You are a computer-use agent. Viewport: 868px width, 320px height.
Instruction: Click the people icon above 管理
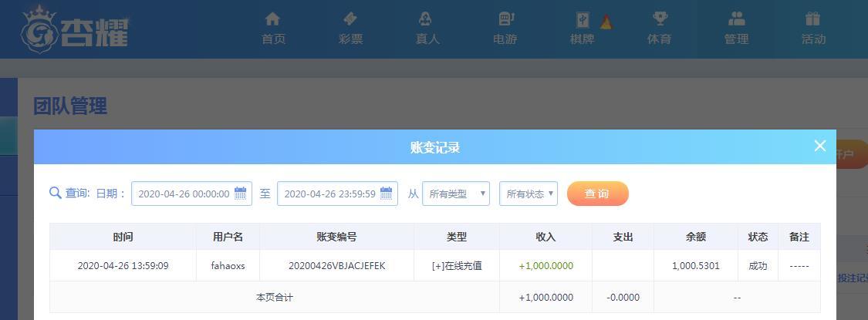[x=736, y=19]
